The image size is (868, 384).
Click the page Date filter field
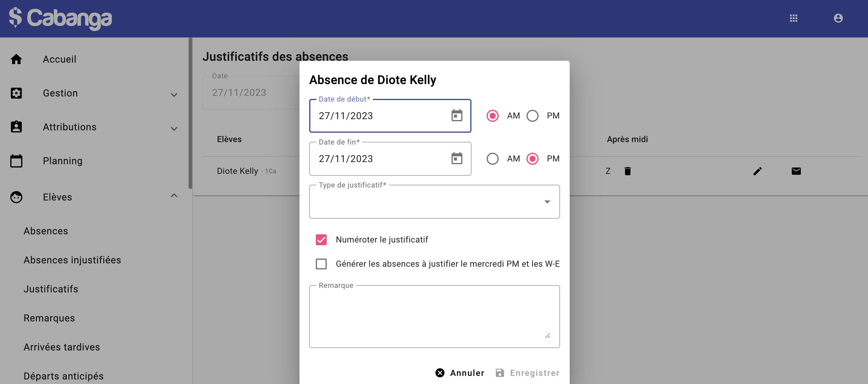251,93
